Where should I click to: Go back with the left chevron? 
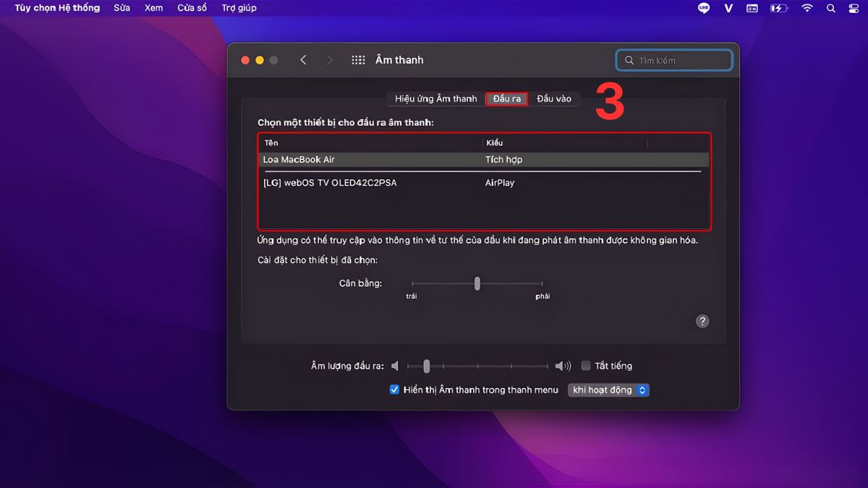coord(303,60)
